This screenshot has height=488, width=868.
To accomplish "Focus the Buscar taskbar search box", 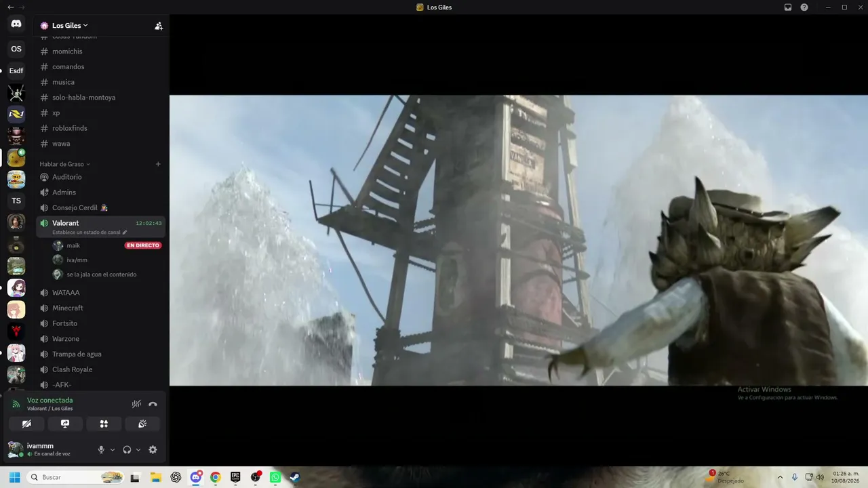I will click(x=76, y=477).
